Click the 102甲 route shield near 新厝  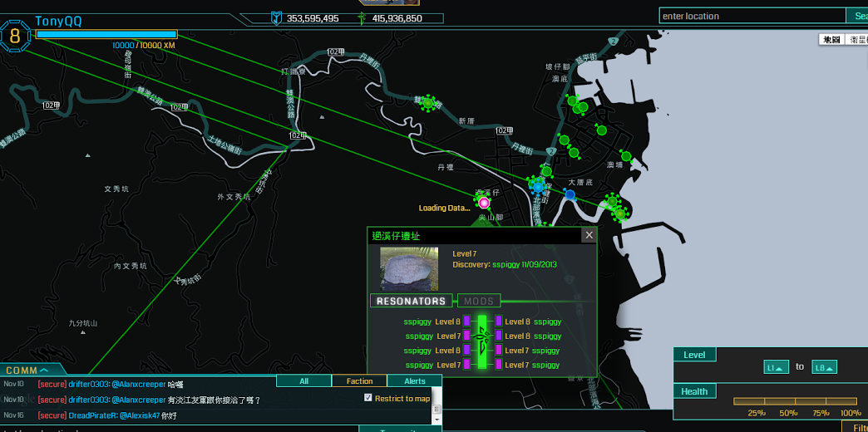505,130
